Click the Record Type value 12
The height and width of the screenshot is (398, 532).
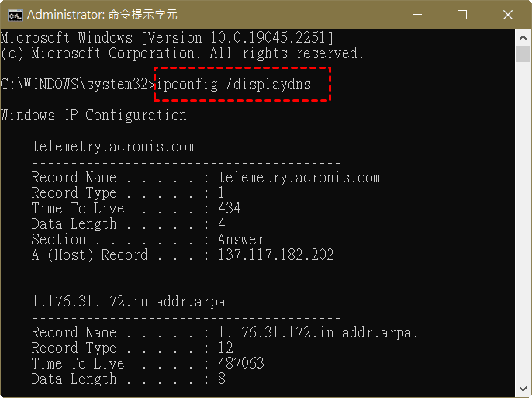(226, 348)
